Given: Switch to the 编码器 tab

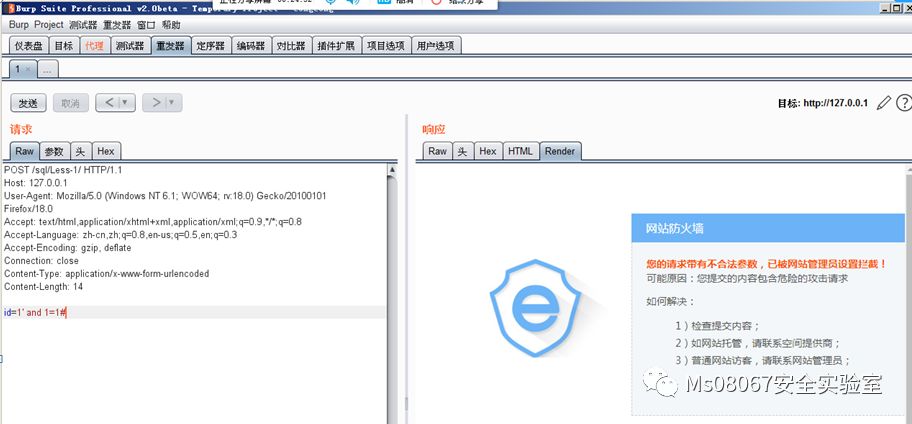Looking at the screenshot, I should click(251, 46).
